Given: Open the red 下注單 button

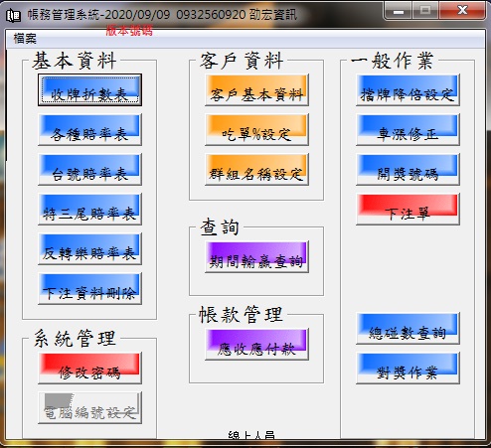Looking at the screenshot, I should point(408,210).
